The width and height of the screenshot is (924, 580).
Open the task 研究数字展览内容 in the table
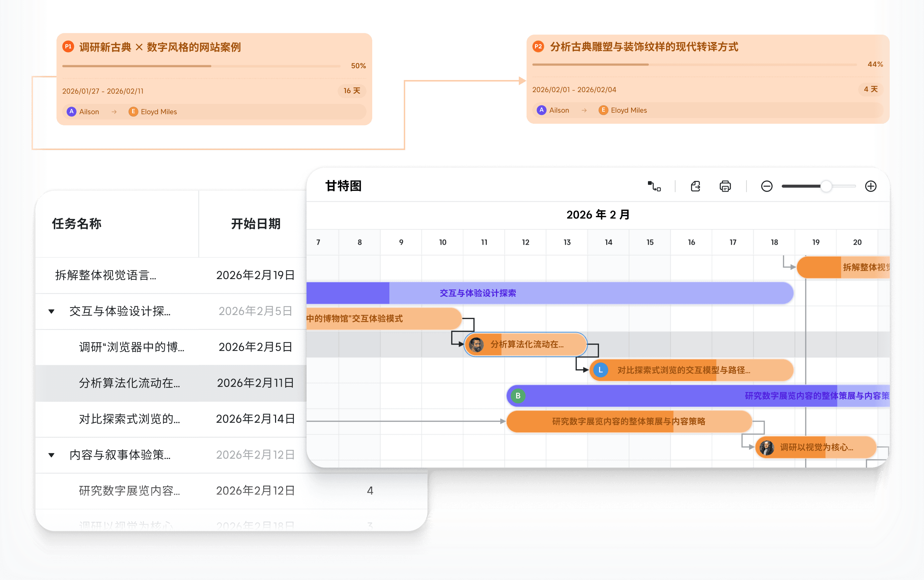coord(129,491)
